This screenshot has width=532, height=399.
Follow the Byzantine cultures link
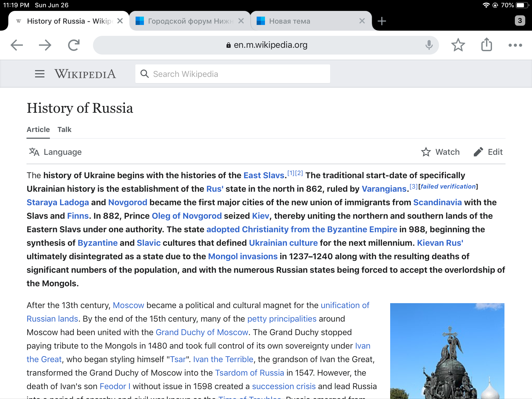click(98, 243)
